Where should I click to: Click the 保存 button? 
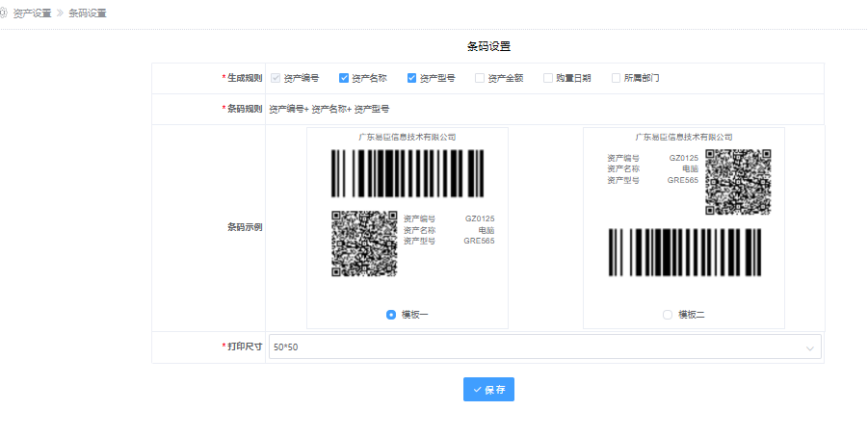click(x=488, y=390)
